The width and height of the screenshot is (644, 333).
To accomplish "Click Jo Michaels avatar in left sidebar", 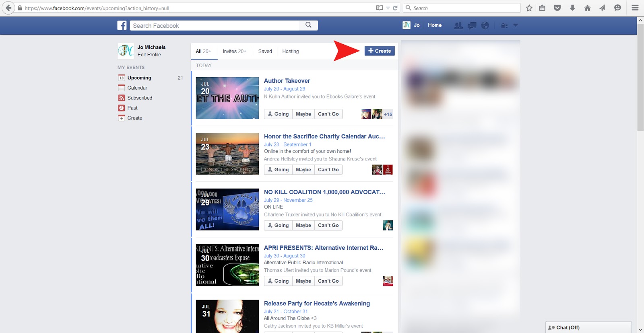I will tap(126, 51).
